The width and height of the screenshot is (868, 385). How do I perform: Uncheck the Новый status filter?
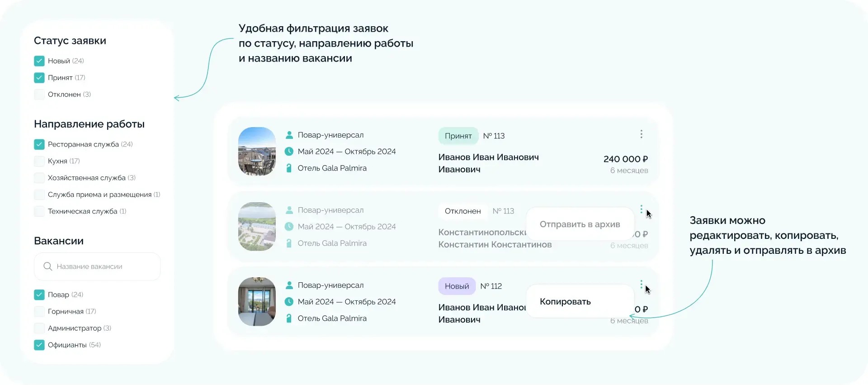click(39, 61)
